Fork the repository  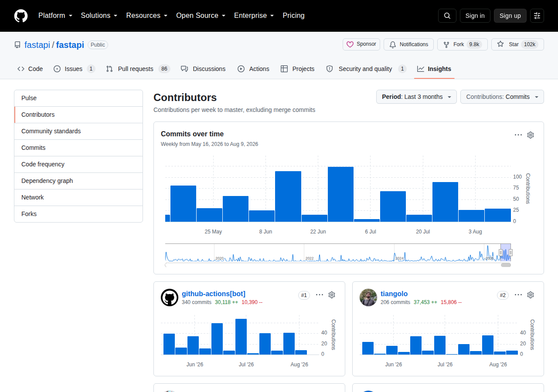[463, 44]
